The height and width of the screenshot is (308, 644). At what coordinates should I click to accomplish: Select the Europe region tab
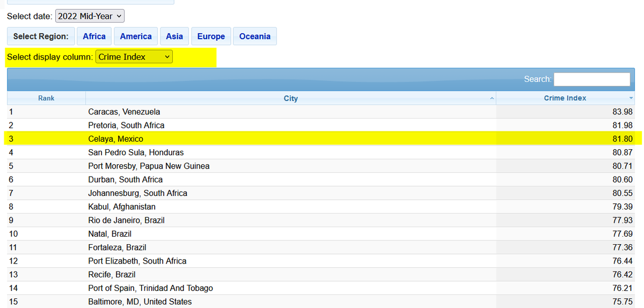click(211, 36)
